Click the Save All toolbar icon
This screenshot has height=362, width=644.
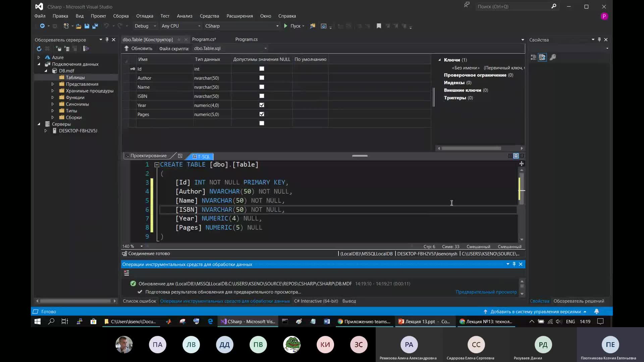coord(95,26)
